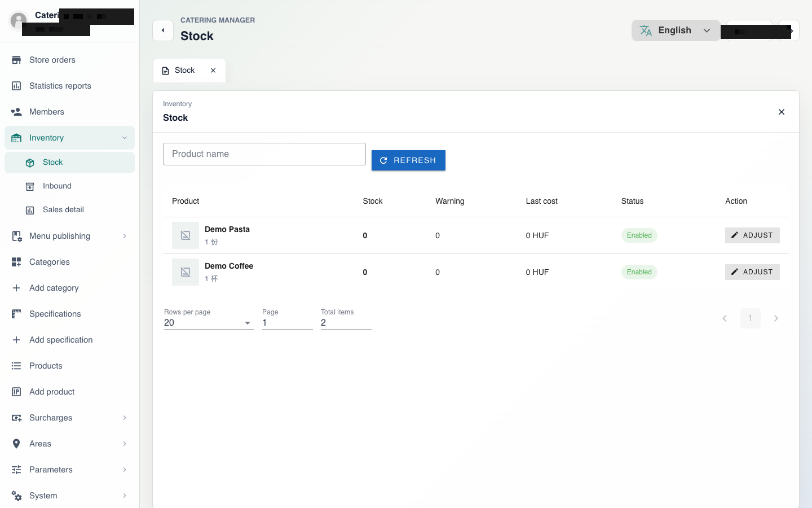Click the Sales detail chart icon
This screenshot has height=508, width=812.
tap(30, 210)
